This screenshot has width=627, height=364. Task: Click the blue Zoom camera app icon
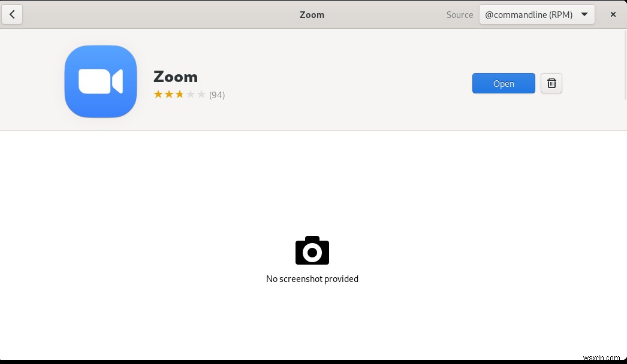100,81
